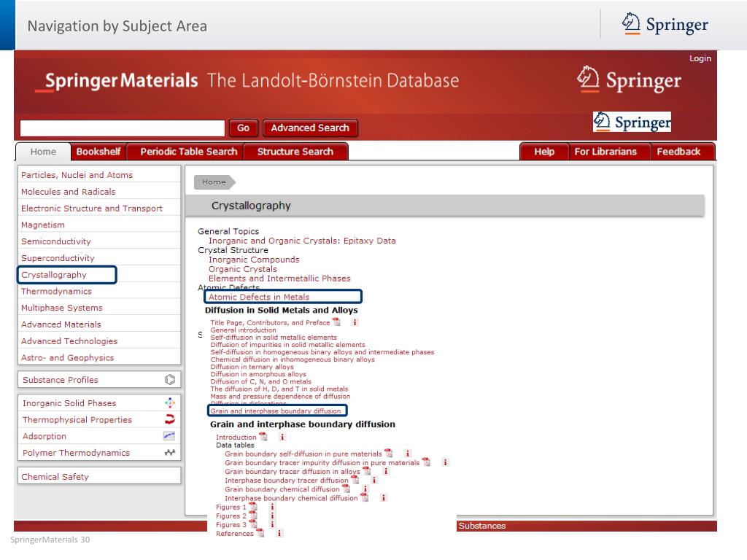This screenshot has height=560, width=747.
Task: Click the Go search button
Action: tap(244, 128)
